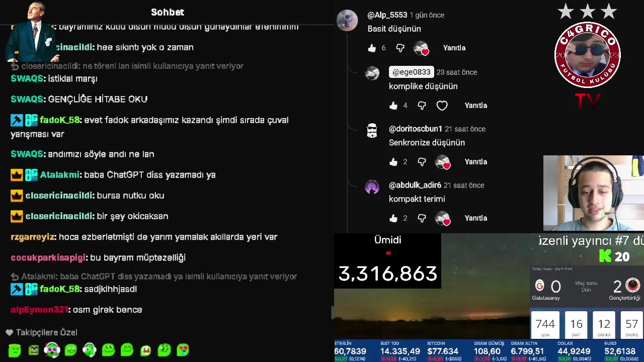
Task: Click the empty heart on @ege0833's reply
Action: tap(442, 106)
